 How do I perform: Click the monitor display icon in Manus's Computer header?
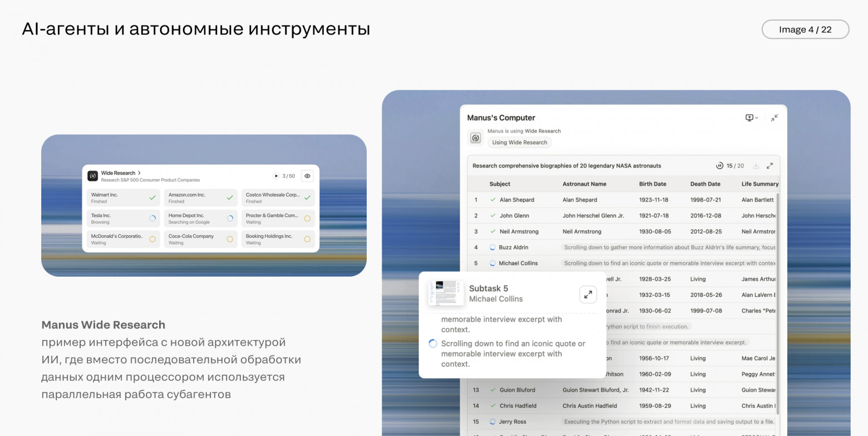coord(749,117)
